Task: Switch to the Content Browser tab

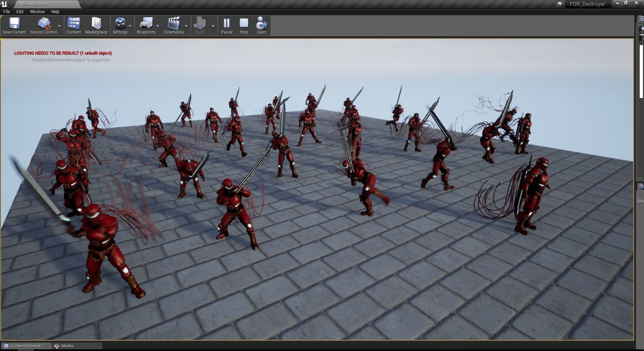Action: tap(26, 346)
